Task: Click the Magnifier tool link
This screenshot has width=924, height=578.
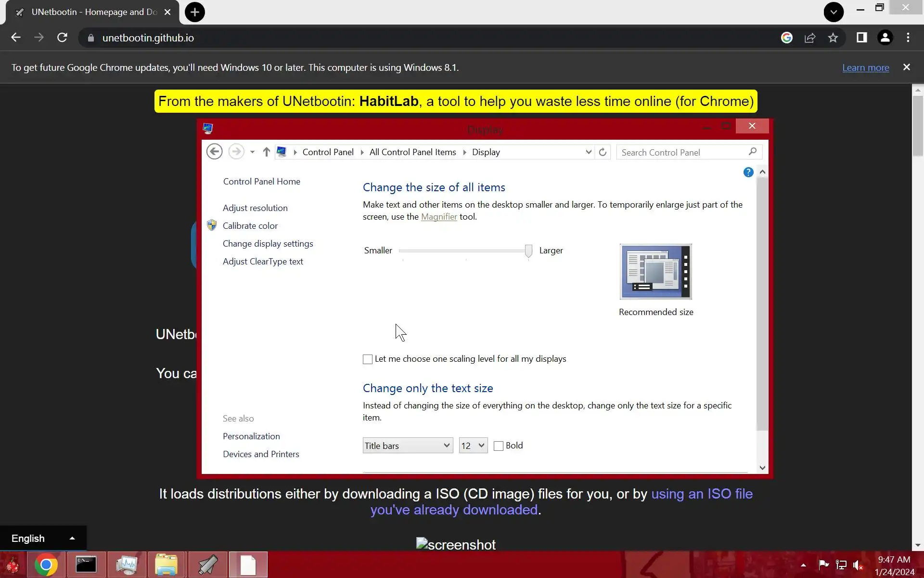Action: [x=439, y=217]
